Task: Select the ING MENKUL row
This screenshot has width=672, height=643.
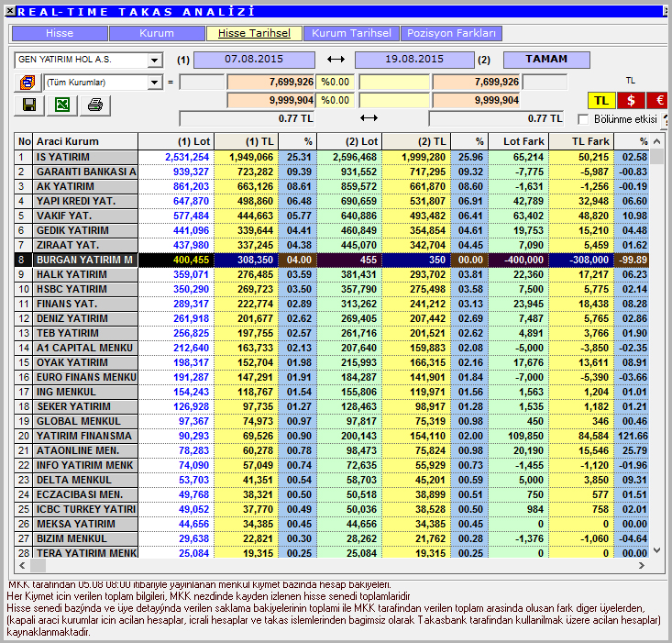Action: point(332,393)
